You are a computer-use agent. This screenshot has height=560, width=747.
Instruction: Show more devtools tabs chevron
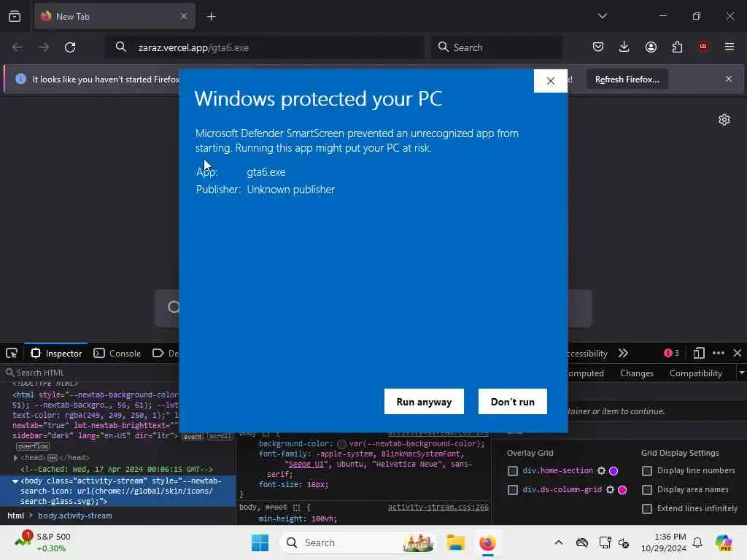click(623, 354)
